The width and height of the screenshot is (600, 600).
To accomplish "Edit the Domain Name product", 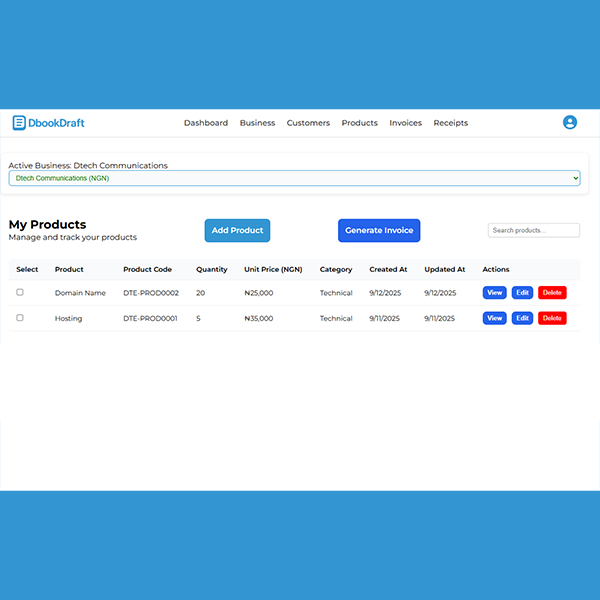I will coord(522,293).
